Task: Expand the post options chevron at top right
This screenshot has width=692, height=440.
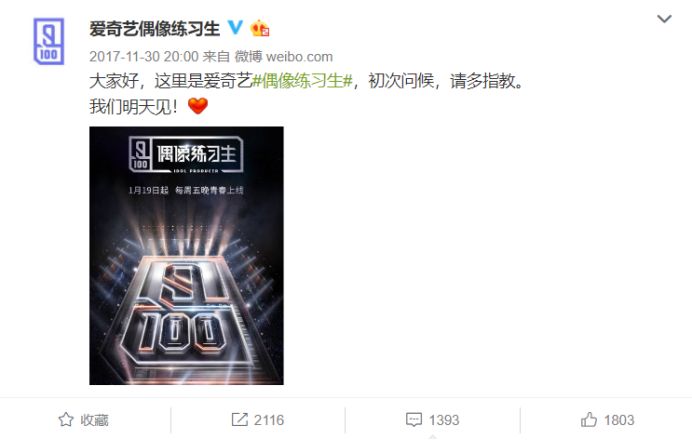Action: [664, 19]
